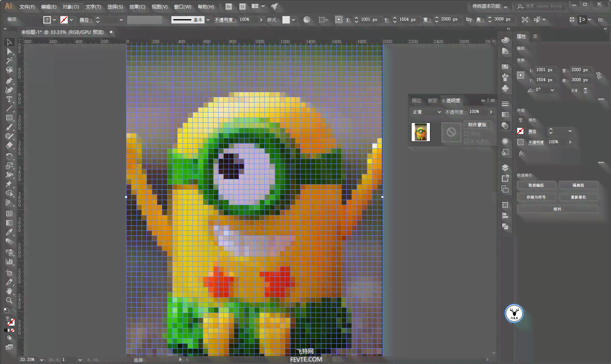Toggle the Clip checkbox in Transparency panel
The image size is (611, 364).
pyautogui.click(x=467, y=134)
